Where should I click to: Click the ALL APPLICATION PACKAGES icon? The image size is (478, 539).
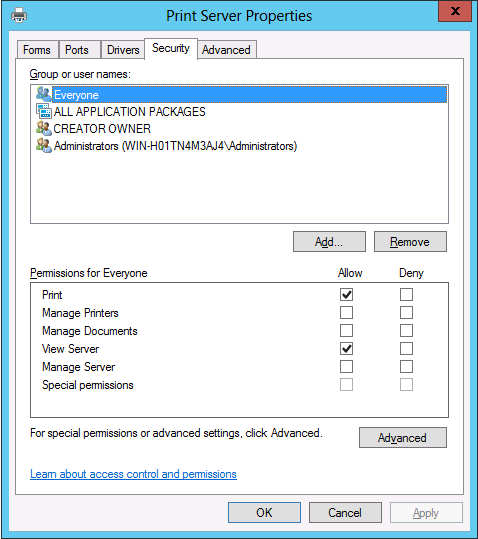(44, 111)
